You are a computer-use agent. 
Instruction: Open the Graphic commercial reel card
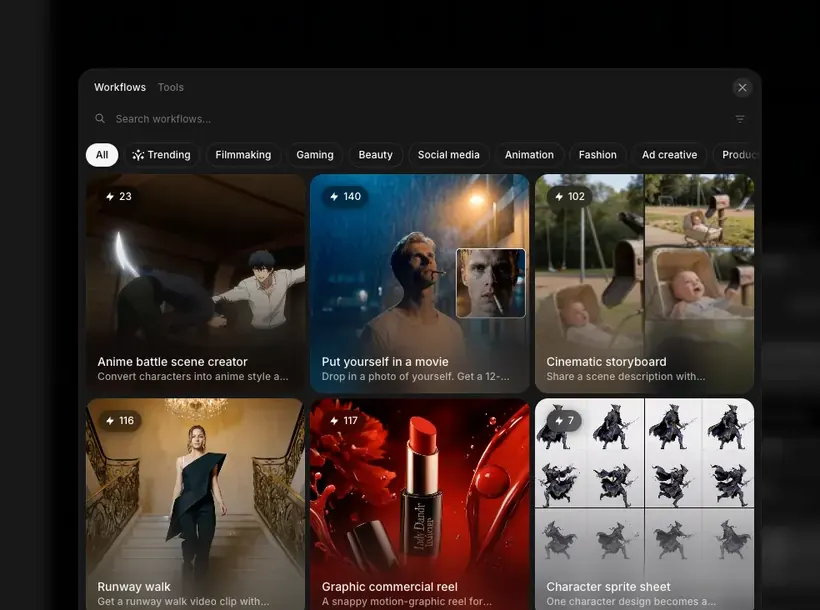tap(420, 504)
